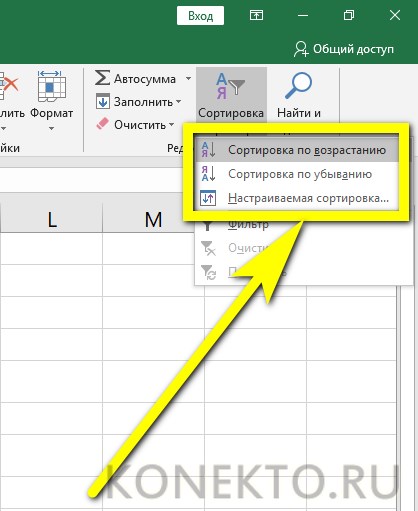Click the Автосумма sigma icon
Screen dimensions: 418x511
tap(102, 78)
